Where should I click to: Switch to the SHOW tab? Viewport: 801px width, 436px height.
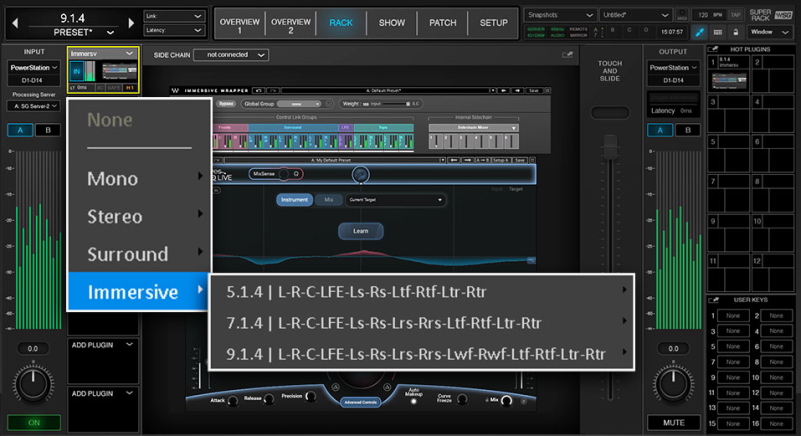(x=392, y=24)
